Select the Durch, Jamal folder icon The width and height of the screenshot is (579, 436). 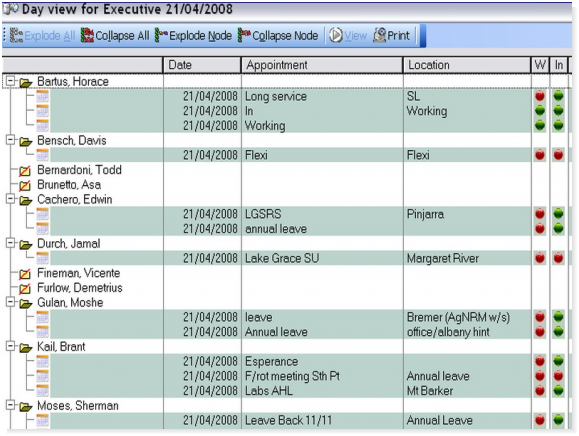click(26, 244)
